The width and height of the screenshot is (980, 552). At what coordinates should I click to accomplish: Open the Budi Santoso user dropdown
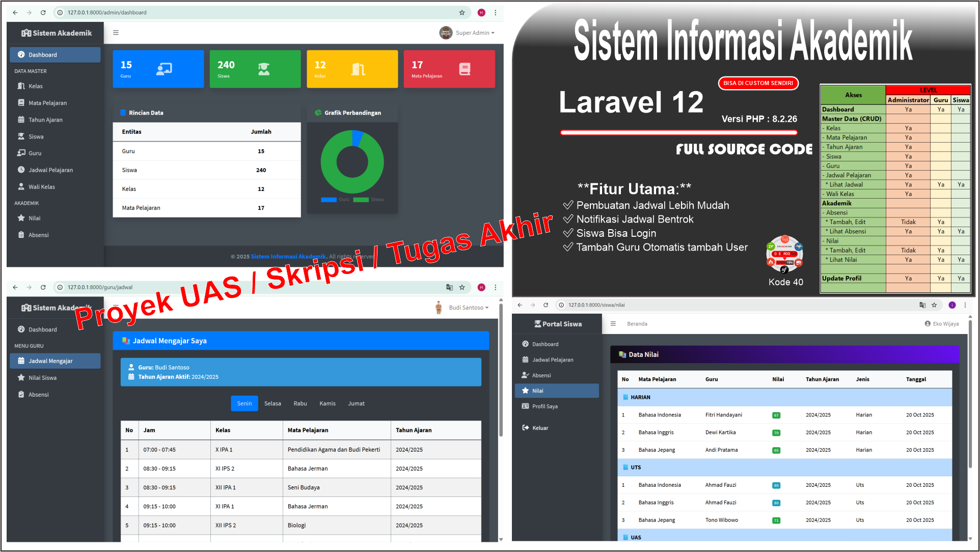coord(462,308)
